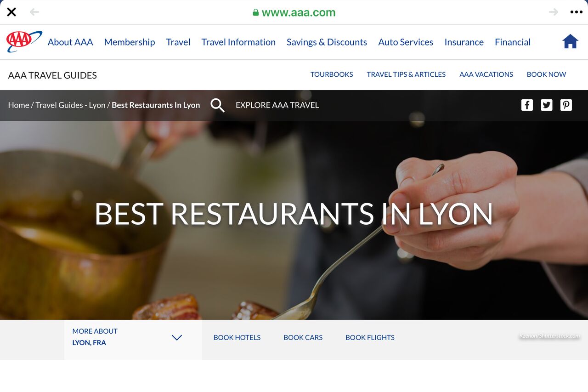
Task: Go to Travel Guides - Lyon breadcrumb
Action: [x=70, y=105]
